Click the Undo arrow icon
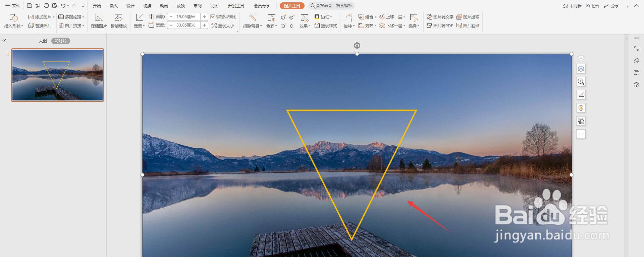The width and height of the screenshot is (644, 257). [63, 6]
